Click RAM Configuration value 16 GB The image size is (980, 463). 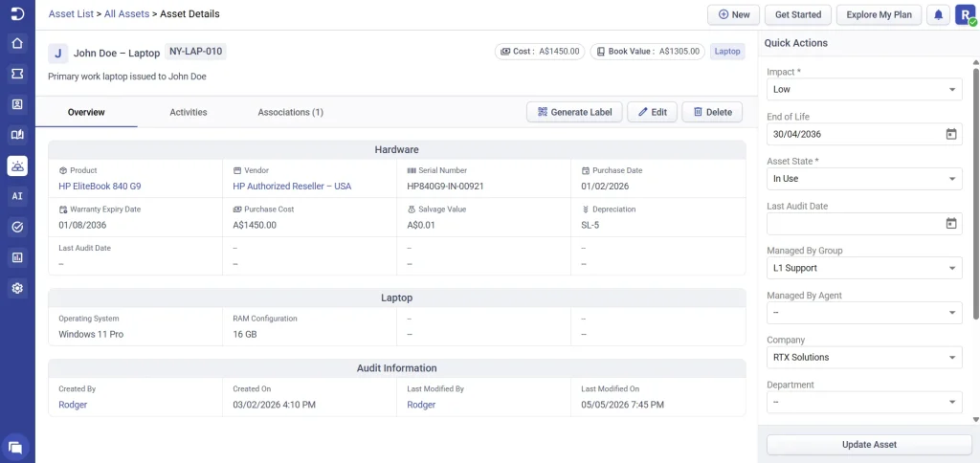(245, 334)
